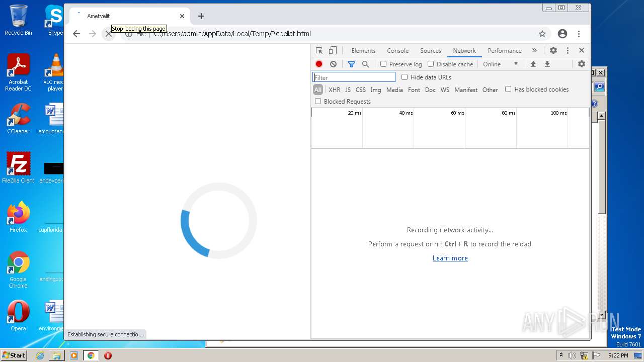Enable Preserve log checkbox

pyautogui.click(x=383, y=64)
